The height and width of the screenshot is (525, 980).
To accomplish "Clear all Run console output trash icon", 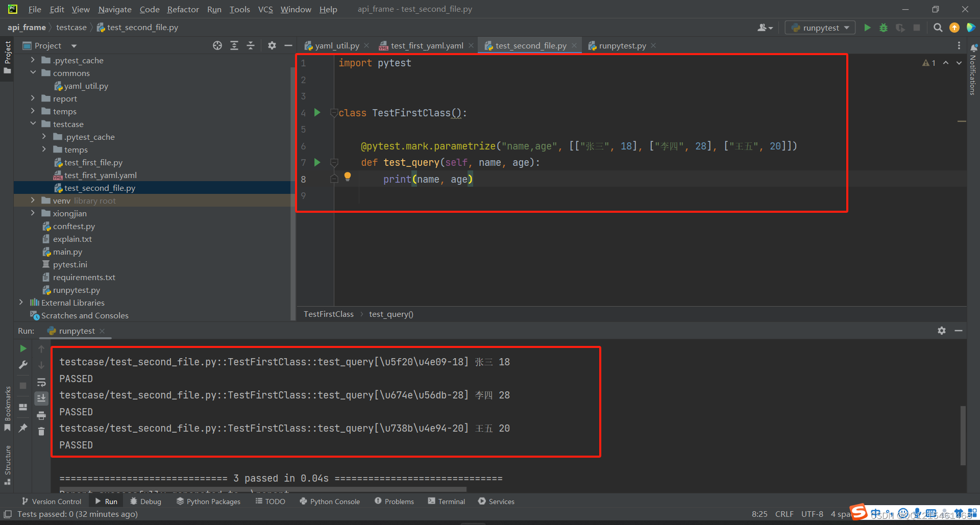I will coord(41,432).
